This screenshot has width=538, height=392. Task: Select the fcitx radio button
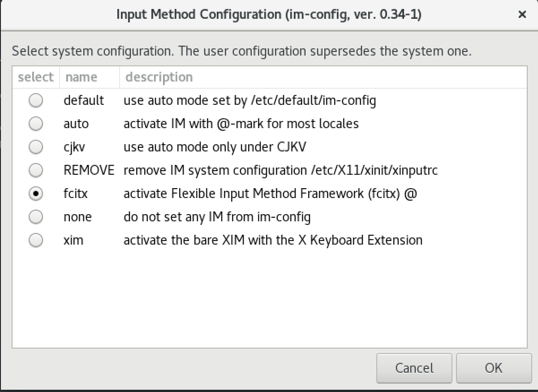pyautogui.click(x=36, y=194)
